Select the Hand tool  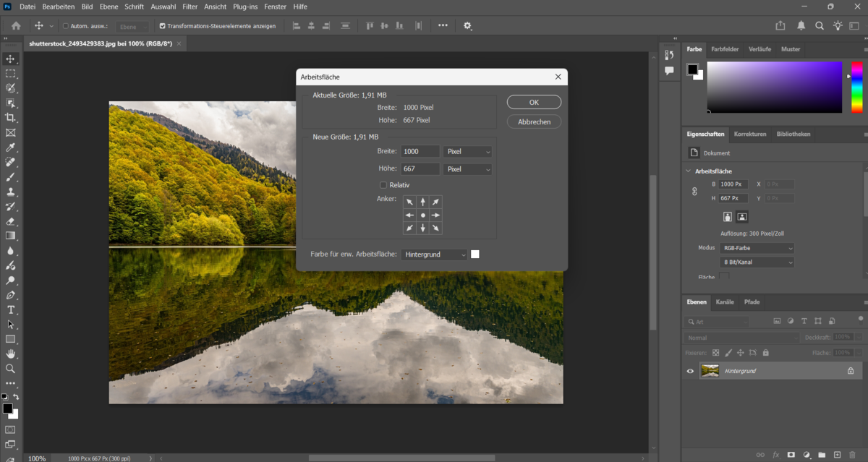pos(10,354)
